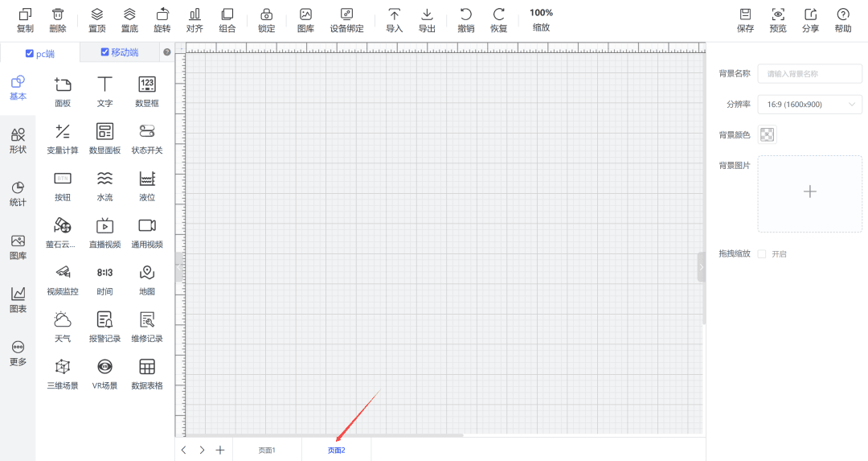Switch to the 图表 category tab
The height and width of the screenshot is (461, 868).
[x=18, y=301]
